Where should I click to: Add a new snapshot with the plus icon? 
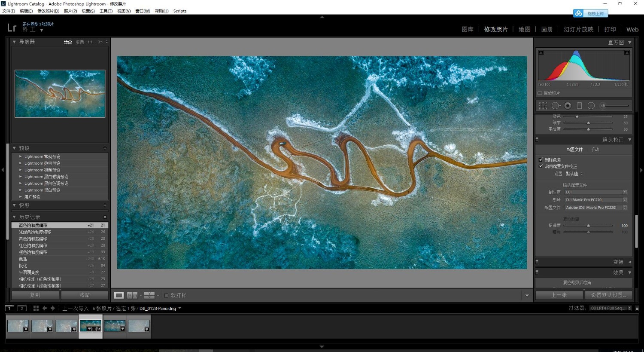[x=105, y=205]
